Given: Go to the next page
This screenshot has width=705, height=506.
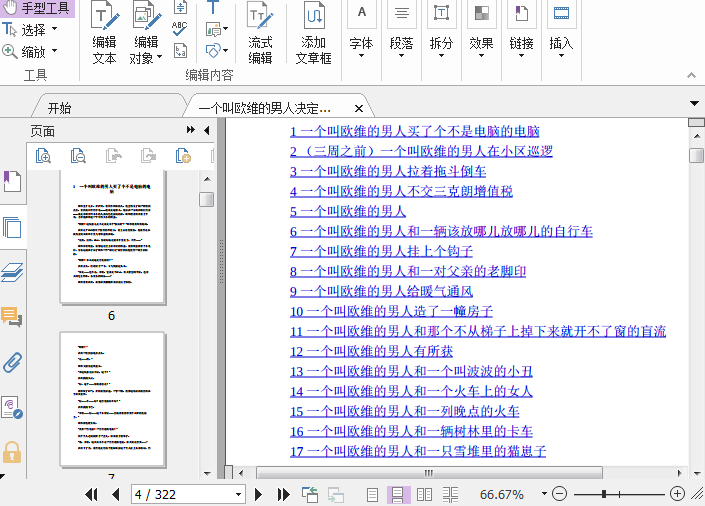Looking at the screenshot, I should (258, 495).
